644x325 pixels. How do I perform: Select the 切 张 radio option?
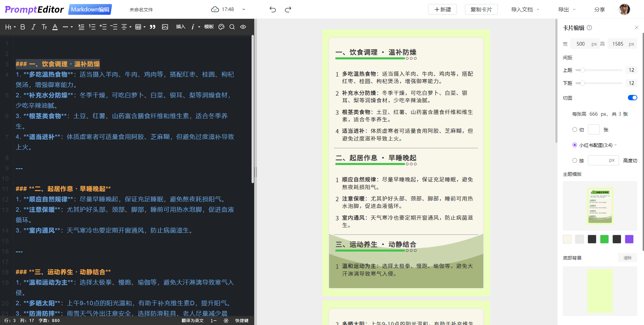[575, 129]
